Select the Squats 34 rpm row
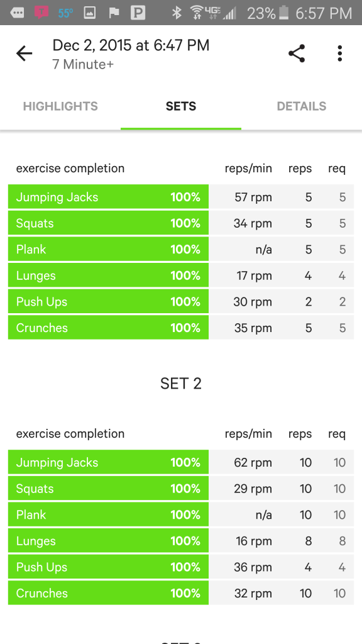The image size is (362, 644). point(181,223)
